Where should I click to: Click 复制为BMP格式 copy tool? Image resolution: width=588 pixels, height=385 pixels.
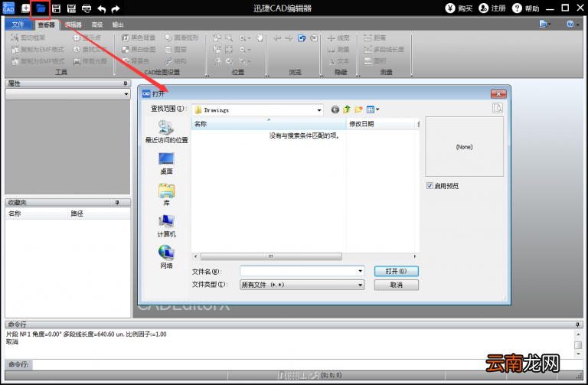(x=38, y=61)
